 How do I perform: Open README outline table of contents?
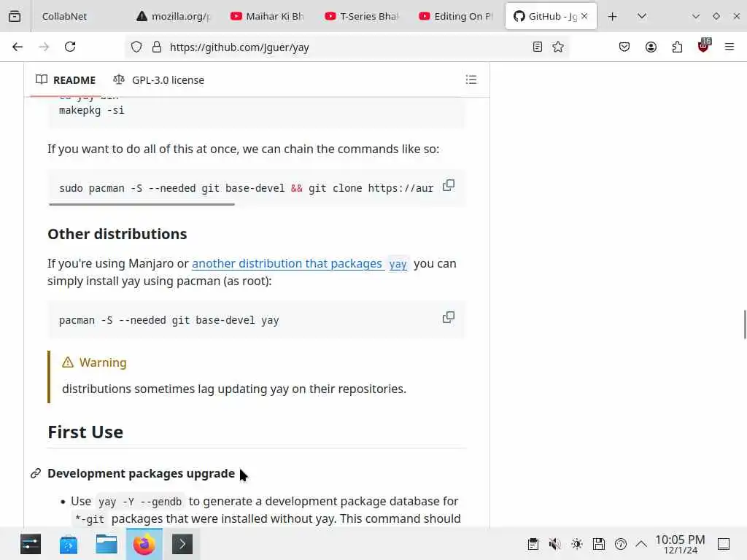click(x=471, y=80)
